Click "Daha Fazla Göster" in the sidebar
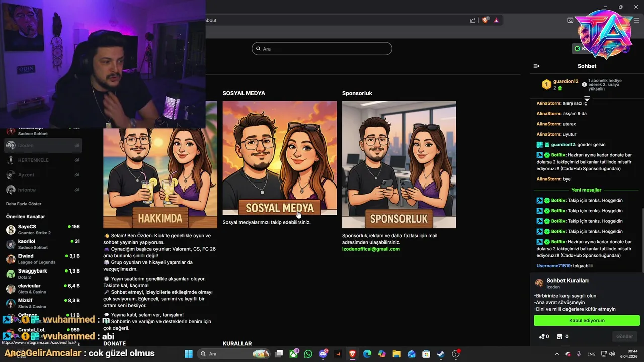Image resolution: width=644 pixels, height=362 pixels. [24, 204]
